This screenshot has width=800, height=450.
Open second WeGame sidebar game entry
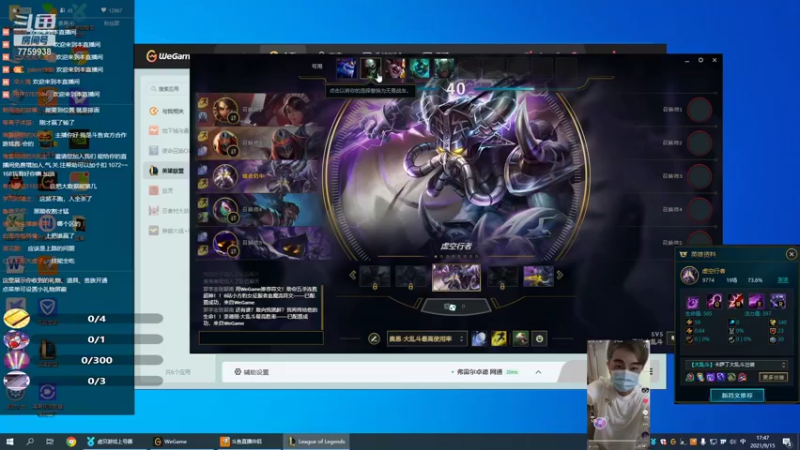tap(166, 131)
